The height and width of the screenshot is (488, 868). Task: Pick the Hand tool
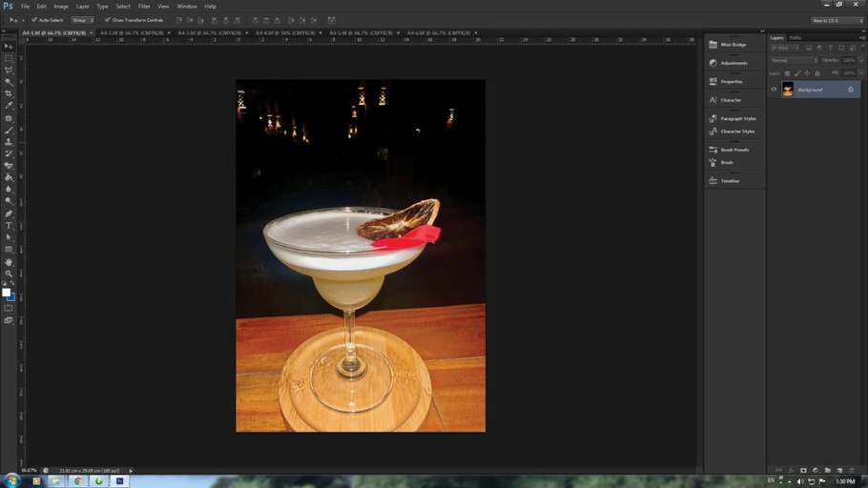[x=9, y=262]
